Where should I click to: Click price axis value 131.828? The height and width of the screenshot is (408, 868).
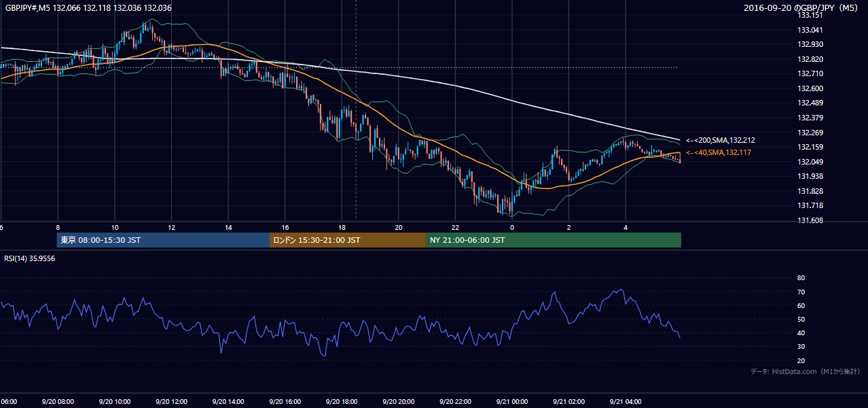(810, 191)
